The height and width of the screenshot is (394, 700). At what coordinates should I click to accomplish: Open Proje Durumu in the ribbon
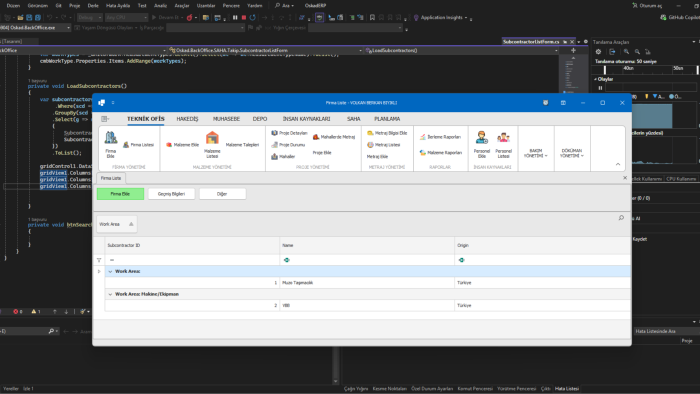[x=288, y=145]
